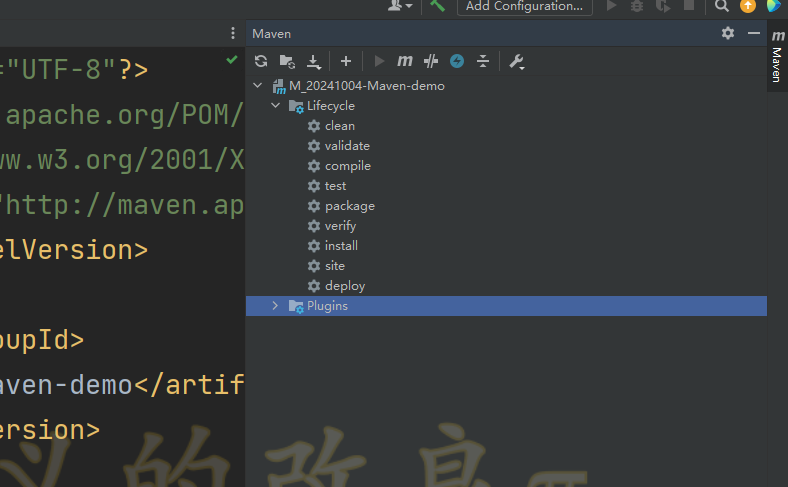Image resolution: width=788 pixels, height=487 pixels.
Task: Open Search Everywhere magnifier
Action: pos(722,6)
